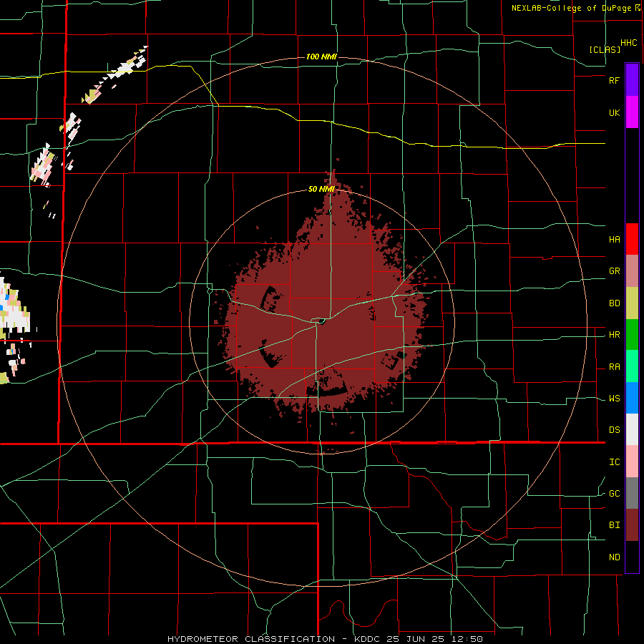Click the GC legend label

[614, 494]
